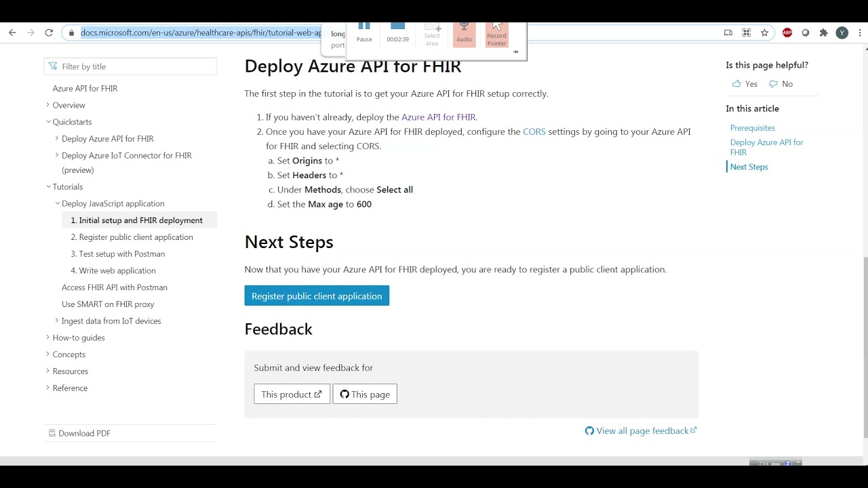868x488 pixels.
Task: Expand the Reference tree node
Action: point(47,388)
